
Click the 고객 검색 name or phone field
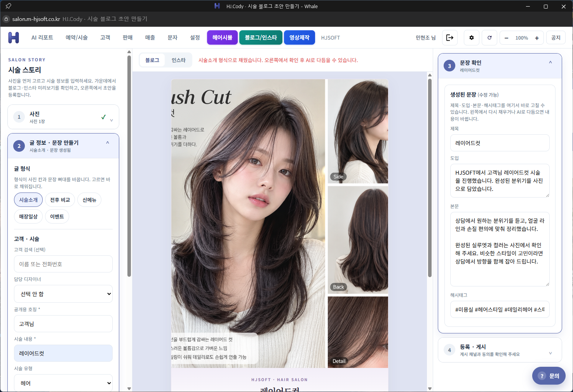click(63, 264)
